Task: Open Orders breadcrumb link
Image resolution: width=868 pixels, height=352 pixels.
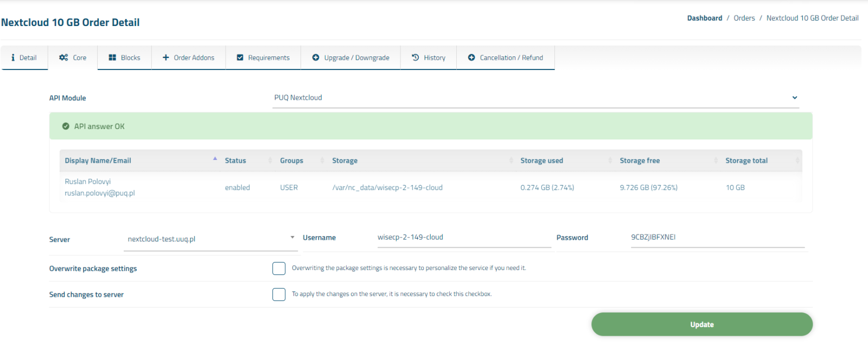Action: pos(744,18)
